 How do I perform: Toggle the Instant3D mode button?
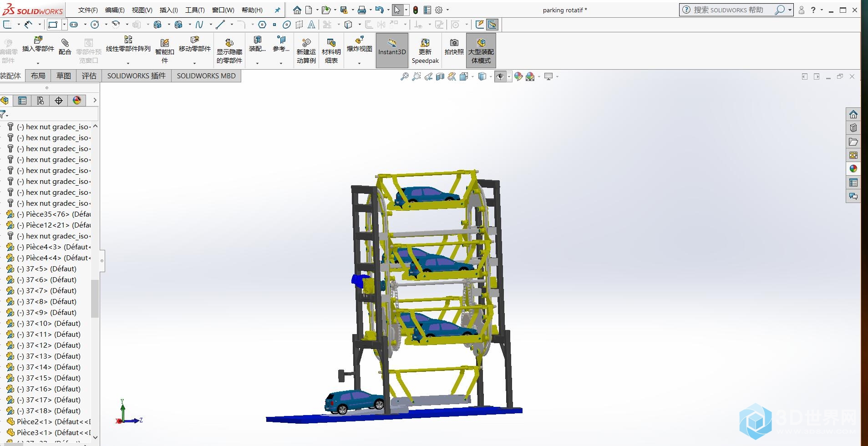392,51
